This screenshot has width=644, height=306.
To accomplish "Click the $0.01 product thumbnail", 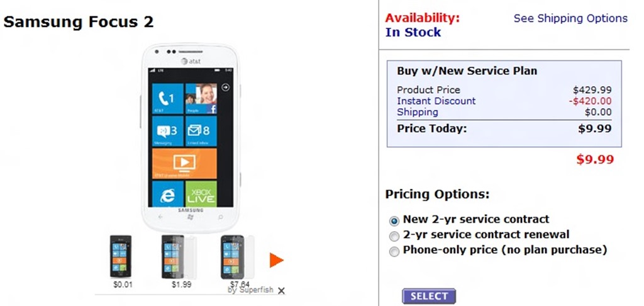I will point(120,257).
